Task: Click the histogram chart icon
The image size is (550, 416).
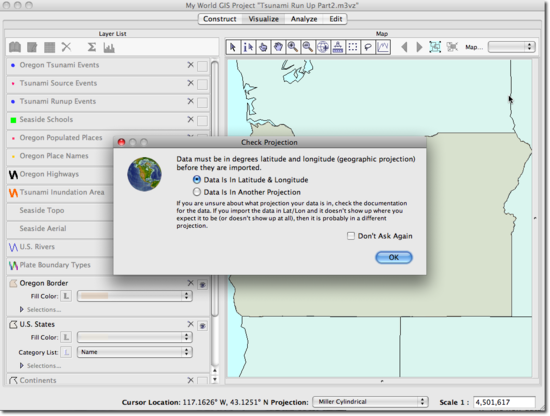Action: [x=109, y=47]
